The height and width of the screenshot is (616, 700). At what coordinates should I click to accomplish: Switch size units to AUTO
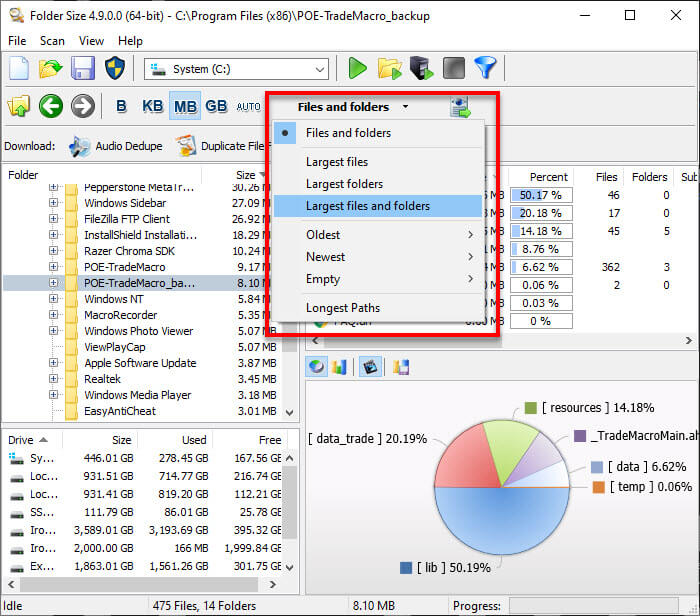249,107
